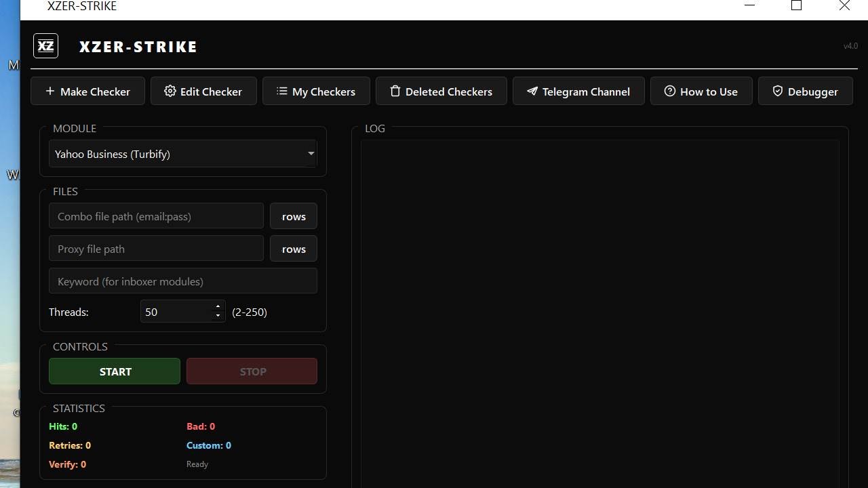
Task: Focus the Proxy file path field
Action: pyautogui.click(x=156, y=249)
